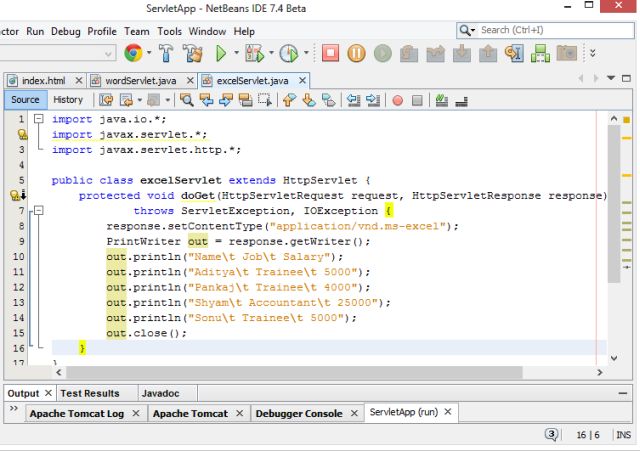
Task: Click the Step Over Expression icon
Action: 435,53
